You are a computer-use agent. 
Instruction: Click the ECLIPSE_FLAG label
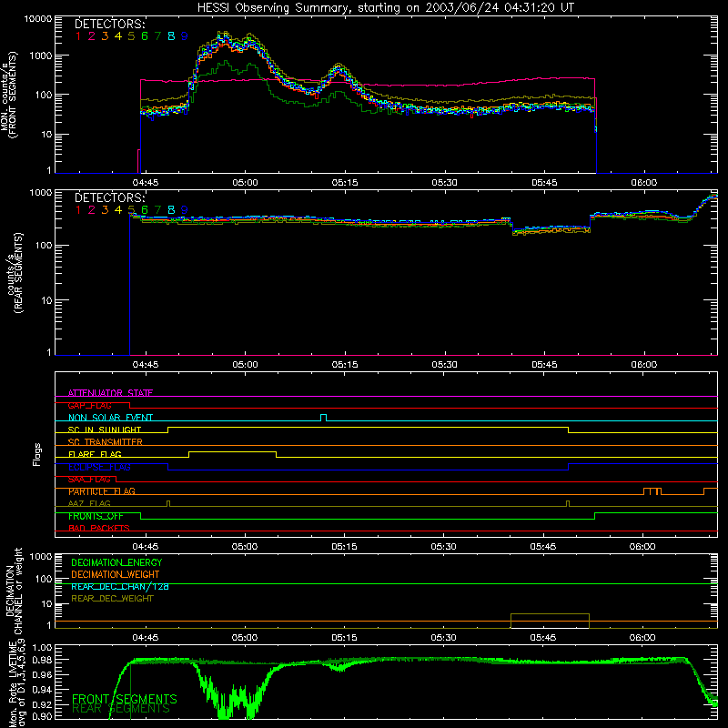coord(99,467)
